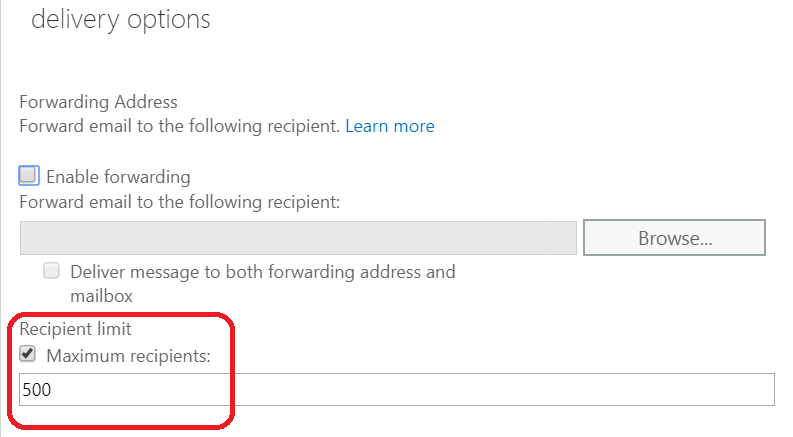
Task: Click the forwarding description text beside Learn more
Action: [180, 127]
